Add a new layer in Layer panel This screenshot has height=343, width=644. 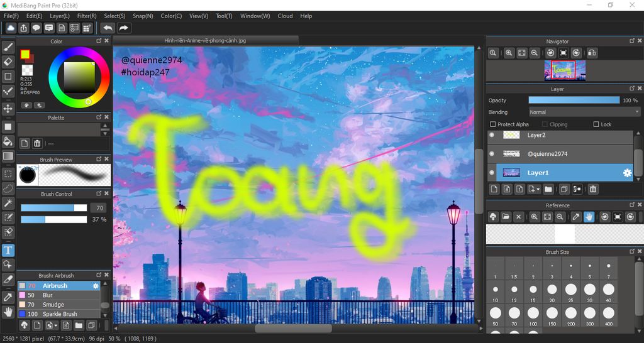pyautogui.click(x=494, y=189)
